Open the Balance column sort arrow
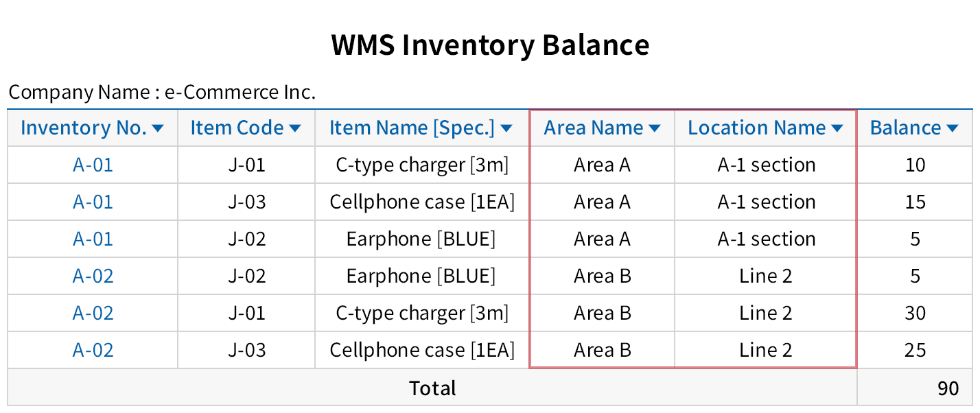 click(x=952, y=128)
